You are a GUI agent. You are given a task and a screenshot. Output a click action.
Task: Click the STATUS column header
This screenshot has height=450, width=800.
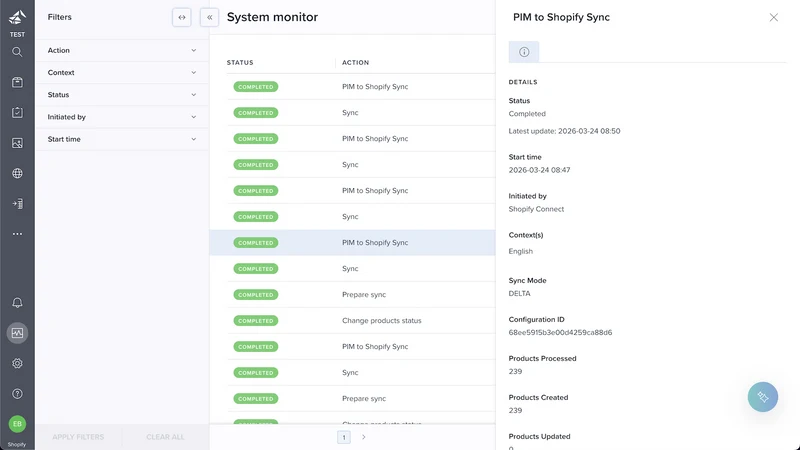click(240, 63)
